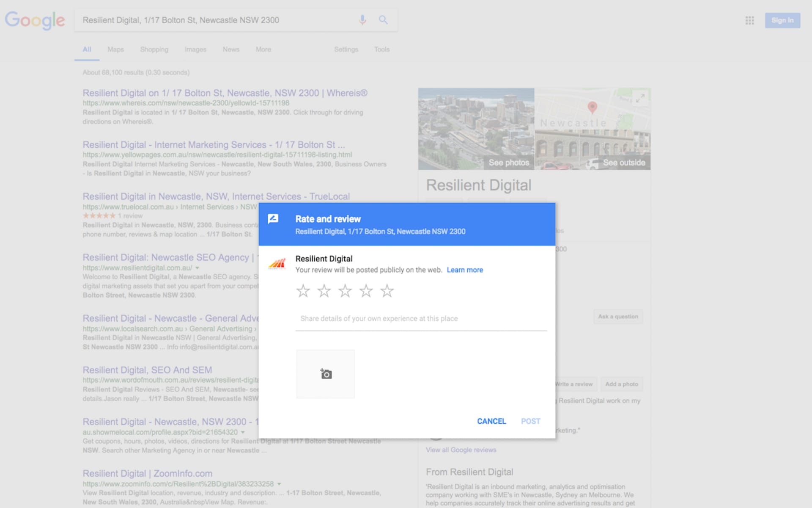This screenshot has width=812, height=508.
Task: Switch to the Maps tab
Action: [115, 50]
